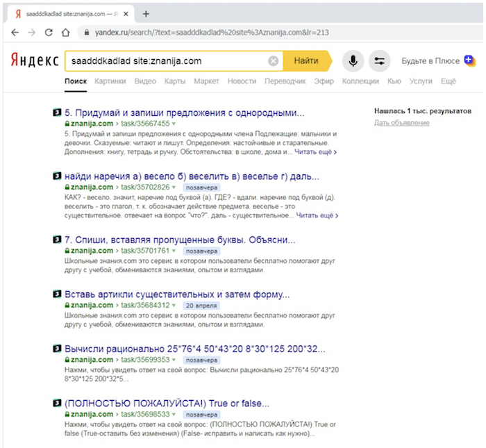
Task: Open result '5. Придумай и запиши предложения'
Action: (185, 113)
